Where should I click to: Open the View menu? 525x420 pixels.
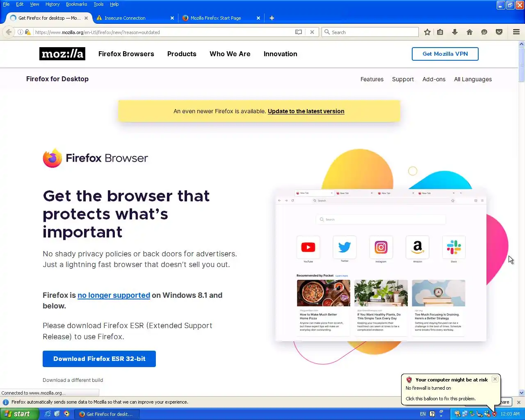pyautogui.click(x=34, y=4)
